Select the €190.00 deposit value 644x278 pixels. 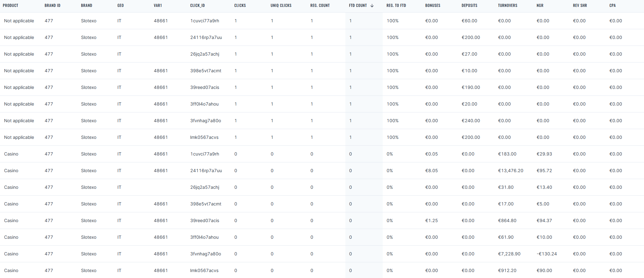471,87
